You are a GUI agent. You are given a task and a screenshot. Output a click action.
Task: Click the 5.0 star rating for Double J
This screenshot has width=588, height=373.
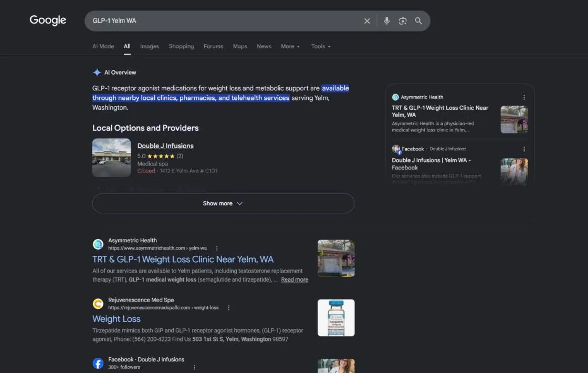pos(160,156)
